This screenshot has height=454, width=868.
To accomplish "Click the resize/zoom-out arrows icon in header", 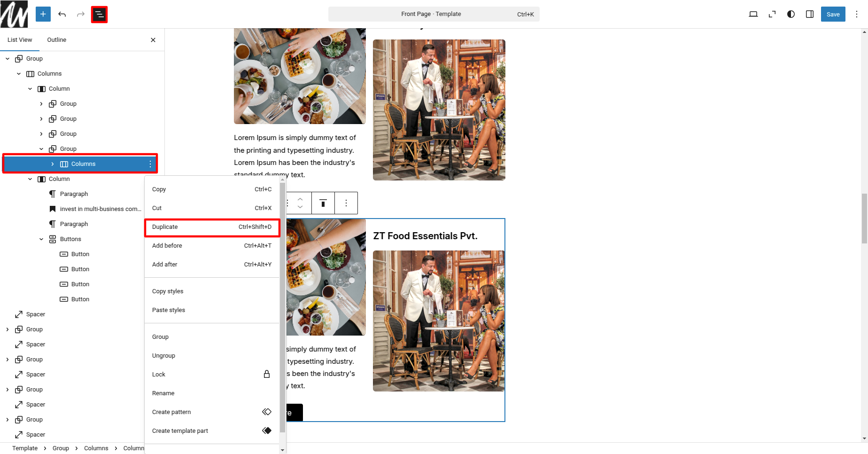I will pyautogui.click(x=772, y=14).
